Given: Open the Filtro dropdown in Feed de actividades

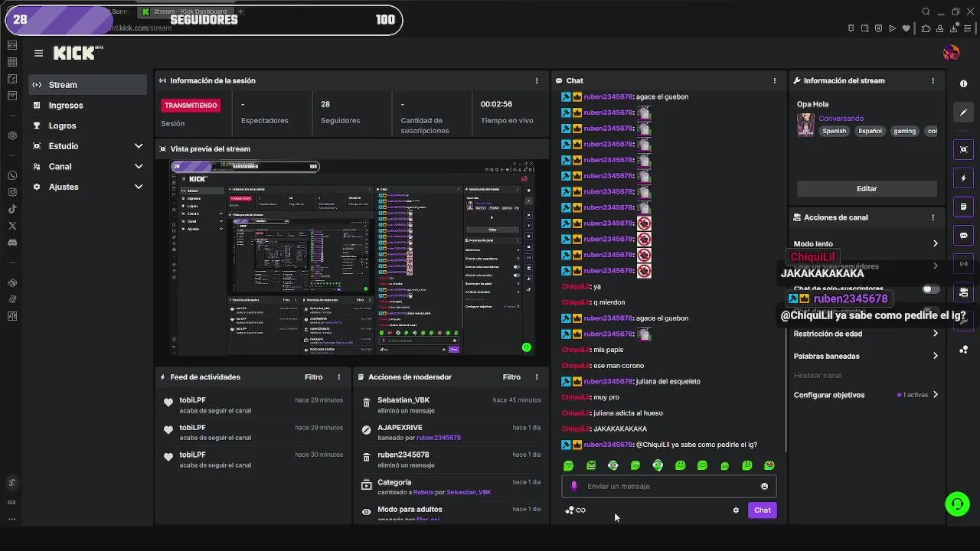Looking at the screenshot, I should click(313, 377).
